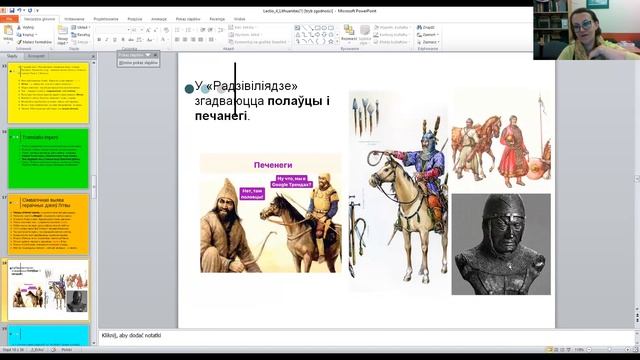
Task: Toggle Bold formatting
Action: point(99,40)
